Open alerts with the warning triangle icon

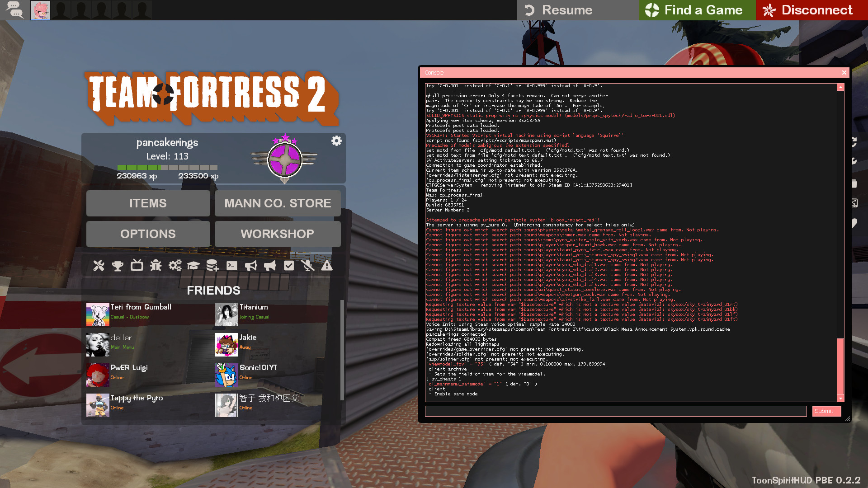327,266
